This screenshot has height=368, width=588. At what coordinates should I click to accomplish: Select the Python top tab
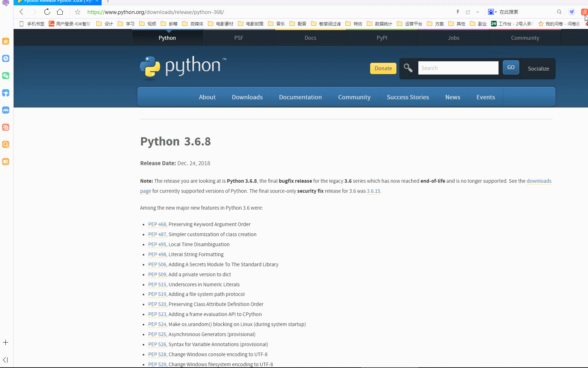coord(167,38)
